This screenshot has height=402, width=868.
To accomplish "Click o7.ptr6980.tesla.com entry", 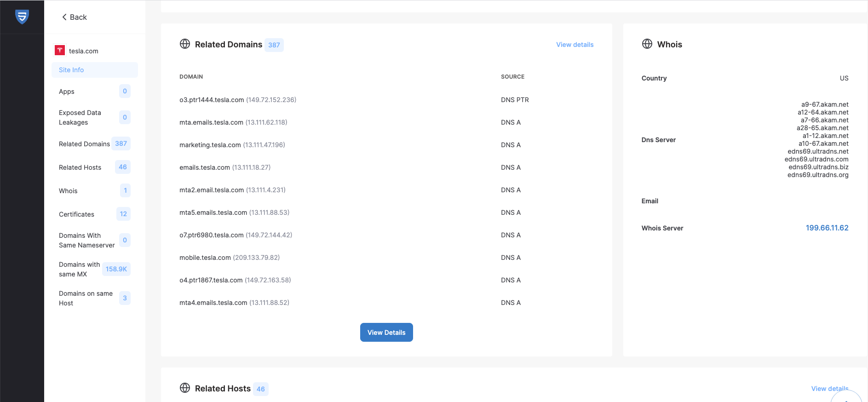I will click(x=236, y=235).
